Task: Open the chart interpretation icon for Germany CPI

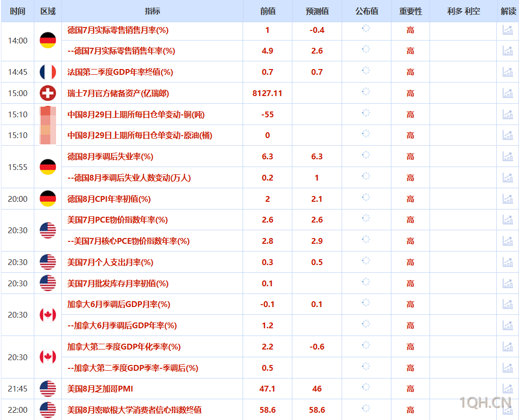Action: pyautogui.click(x=508, y=198)
